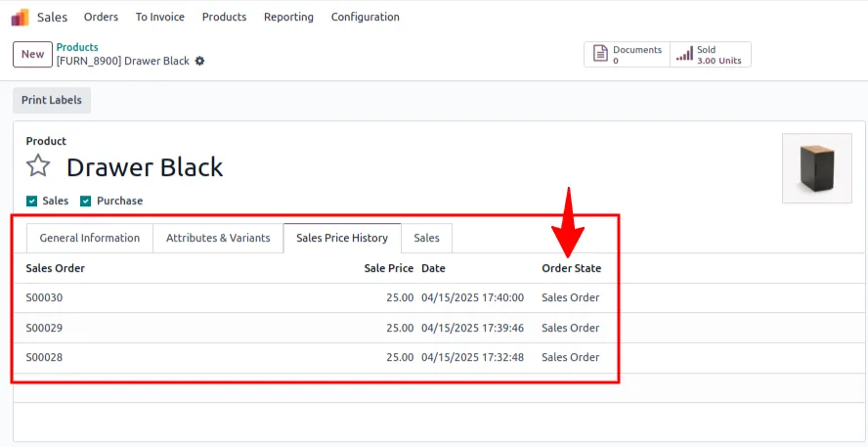The image size is (868, 447).
Task: Open the Odoo Sales app logo icon
Action: [20, 18]
